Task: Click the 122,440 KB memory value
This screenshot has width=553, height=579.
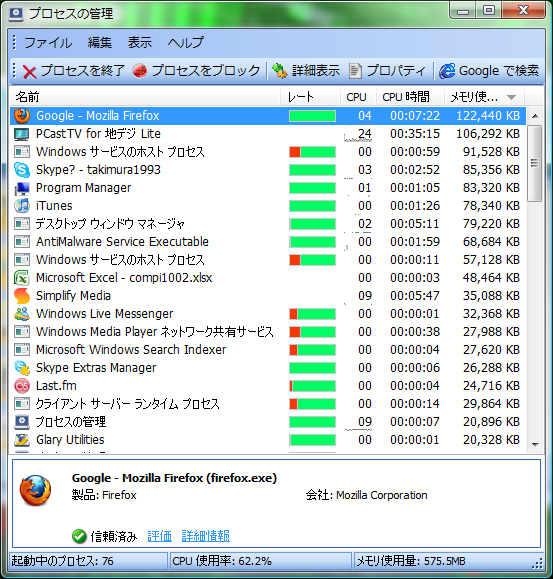Action: point(488,116)
